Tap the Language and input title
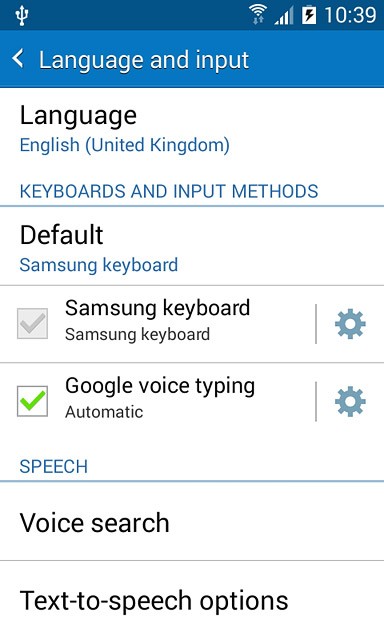This screenshot has width=384, height=640. click(x=144, y=60)
